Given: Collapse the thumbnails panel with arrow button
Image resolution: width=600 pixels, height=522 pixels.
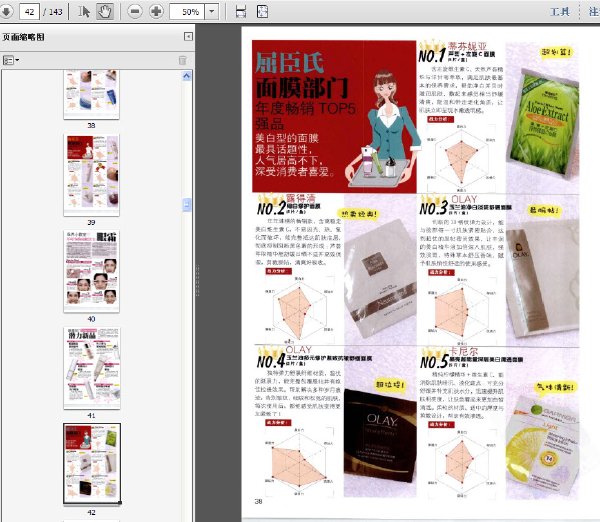Looking at the screenshot, I should coord(188,36).
